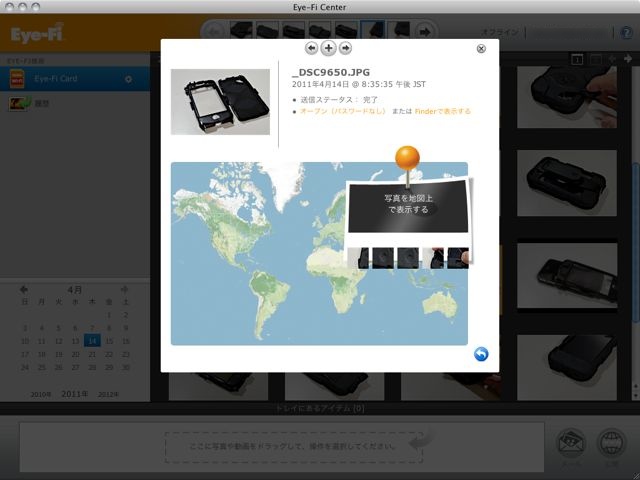
Task: Switch to year 2012年
Action: pos(108,395)
